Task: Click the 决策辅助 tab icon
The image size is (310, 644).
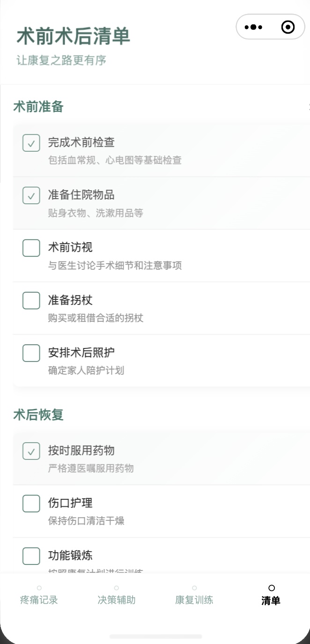Action: pos(116,587)
